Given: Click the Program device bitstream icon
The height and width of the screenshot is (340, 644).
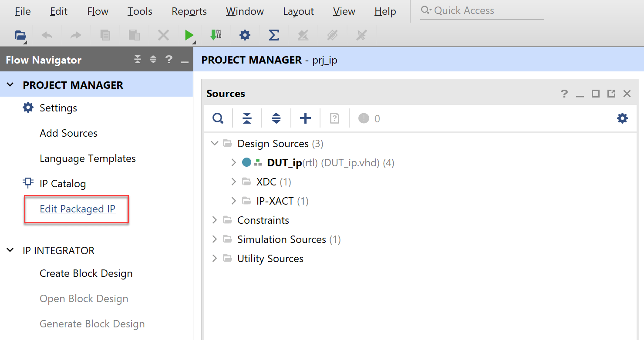Looking at the screenshot, I should [216, 35].
